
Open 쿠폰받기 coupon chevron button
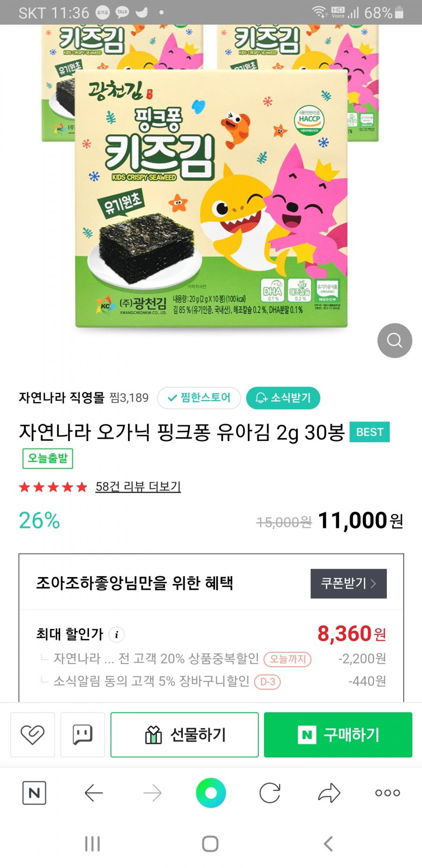point(348,583)
